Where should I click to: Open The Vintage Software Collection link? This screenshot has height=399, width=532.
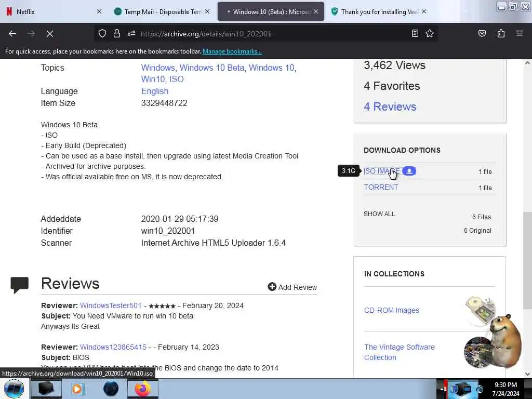pyautogui.click(x=400, y=352)
